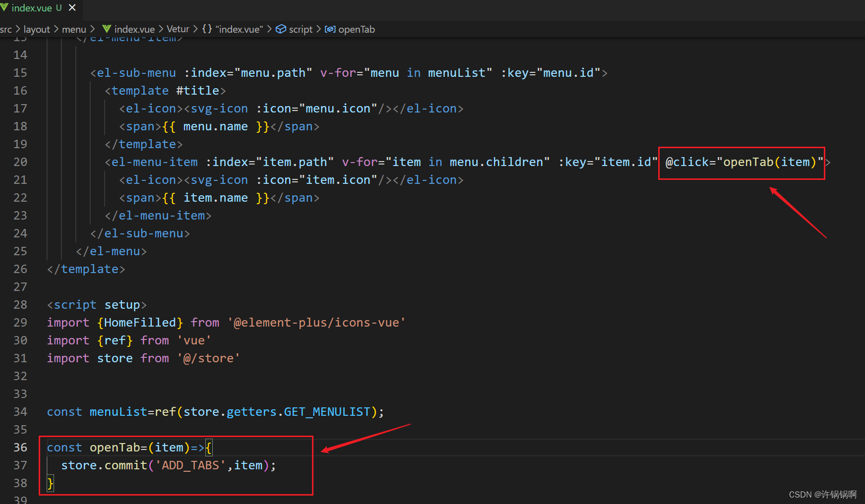Click the #title slot text
Viewport: 865px width, 504px height.
click(198, 91)
